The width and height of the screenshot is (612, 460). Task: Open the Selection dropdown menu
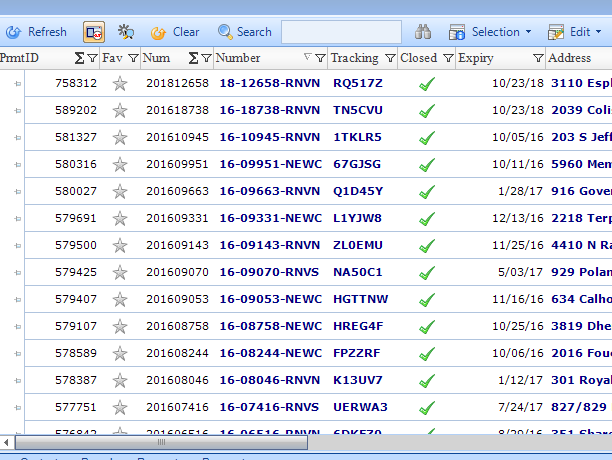490,32
